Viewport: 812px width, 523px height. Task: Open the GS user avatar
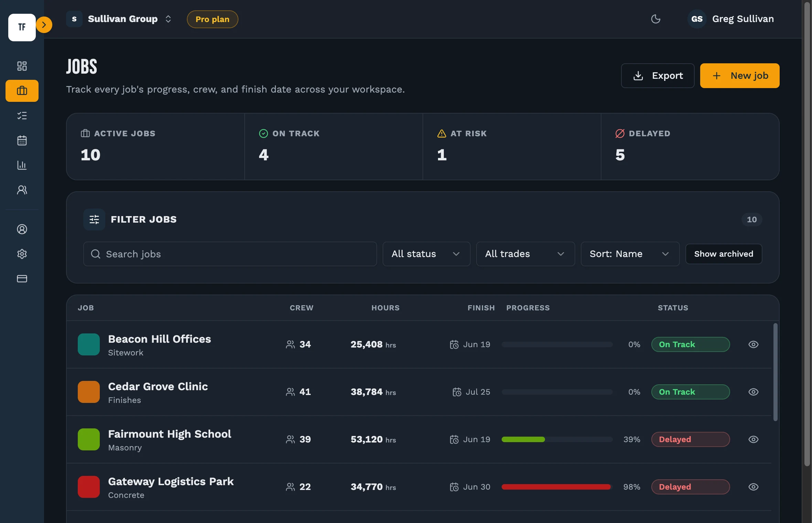pos(697,19)
